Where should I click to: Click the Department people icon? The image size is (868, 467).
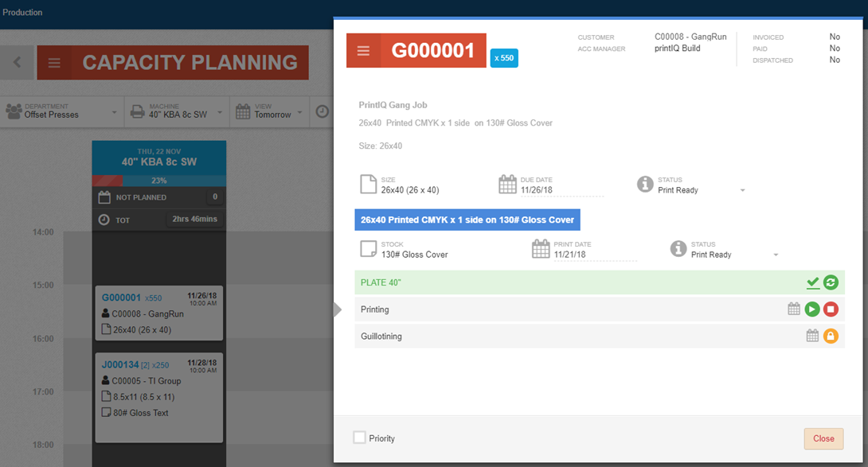[14, 111]
